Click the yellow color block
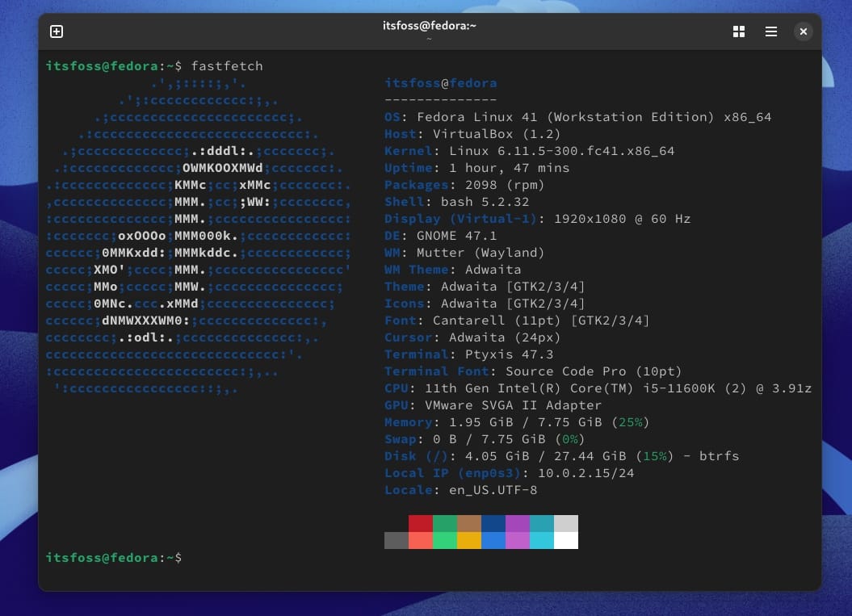This screenshot has width=852, height=616. click(x=469, y=541)
